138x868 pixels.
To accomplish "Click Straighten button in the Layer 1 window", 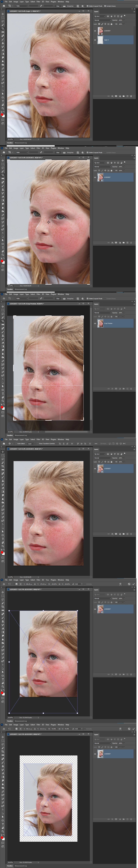I will point(69,6).
